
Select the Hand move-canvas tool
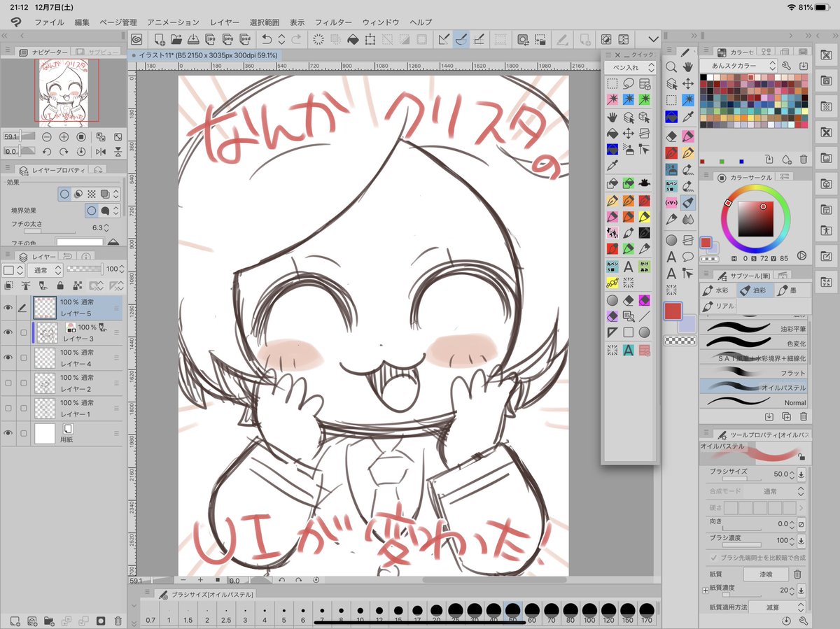click(688, 66)
